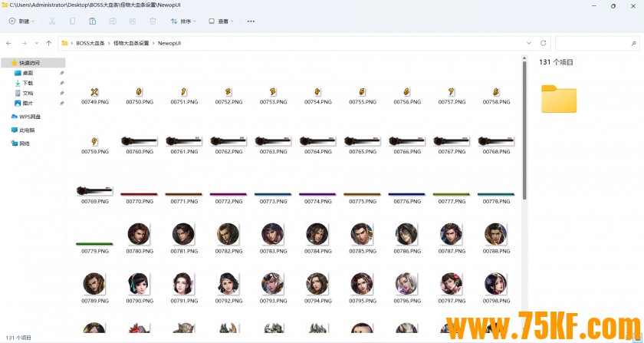
Task: Select the 00772.PNG magenta bar image
Action: [228, 194]
